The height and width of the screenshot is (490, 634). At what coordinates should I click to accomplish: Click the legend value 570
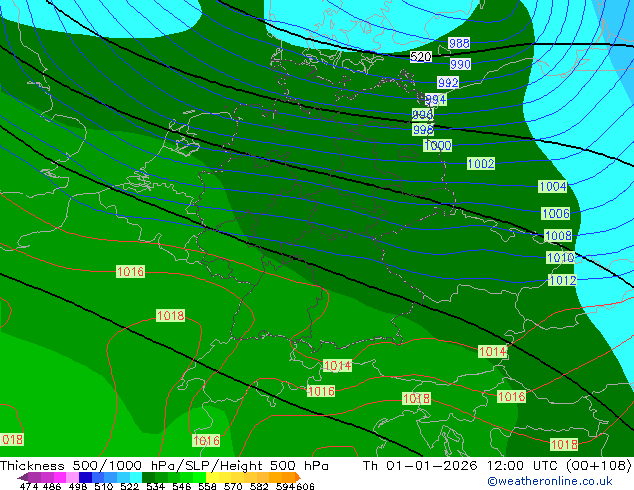click(233, 486)
